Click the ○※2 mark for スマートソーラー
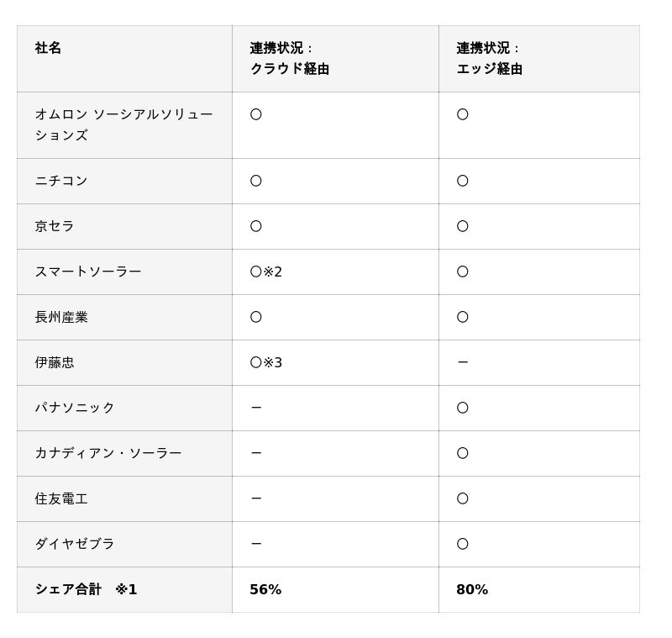672x638 pixels. 266,272
